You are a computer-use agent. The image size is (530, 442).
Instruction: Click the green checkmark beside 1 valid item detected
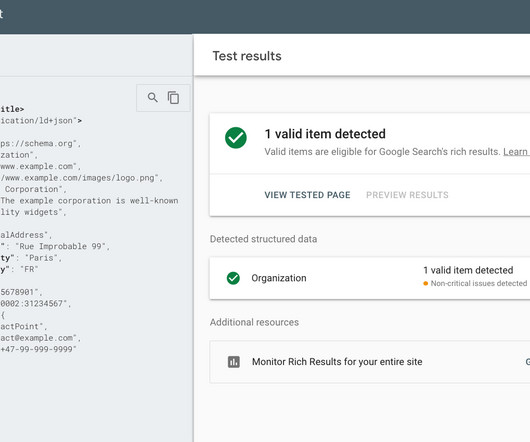(x=236, y=138)
